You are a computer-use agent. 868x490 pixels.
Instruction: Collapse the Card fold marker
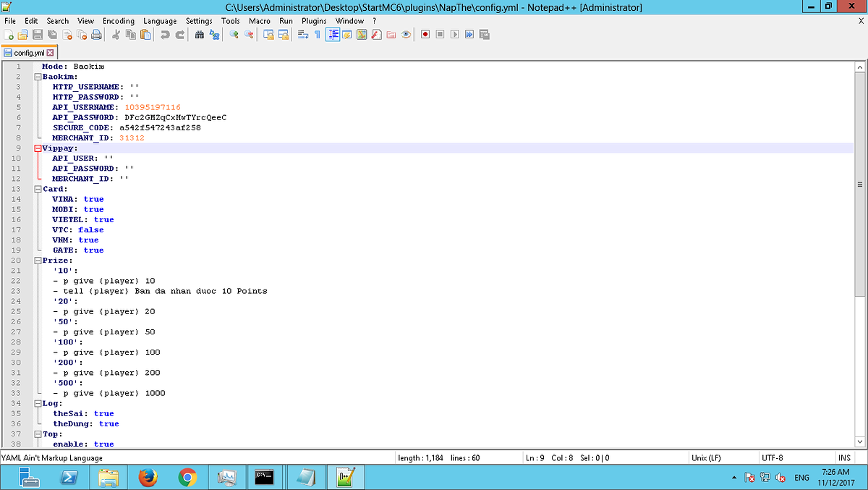37,188
